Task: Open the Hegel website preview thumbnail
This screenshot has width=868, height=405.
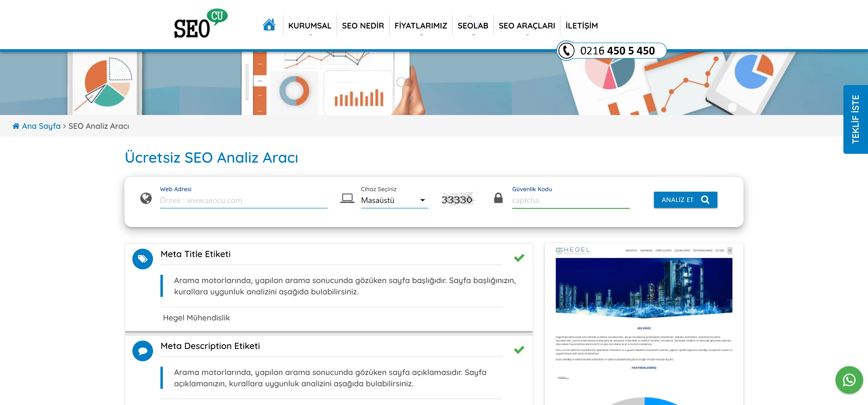Action: click(644, 324)
